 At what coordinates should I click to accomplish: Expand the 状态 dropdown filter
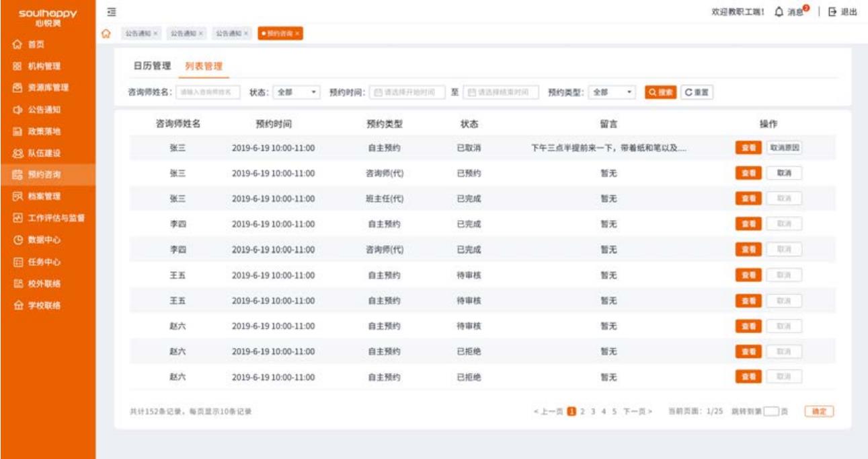pos(296,92)
